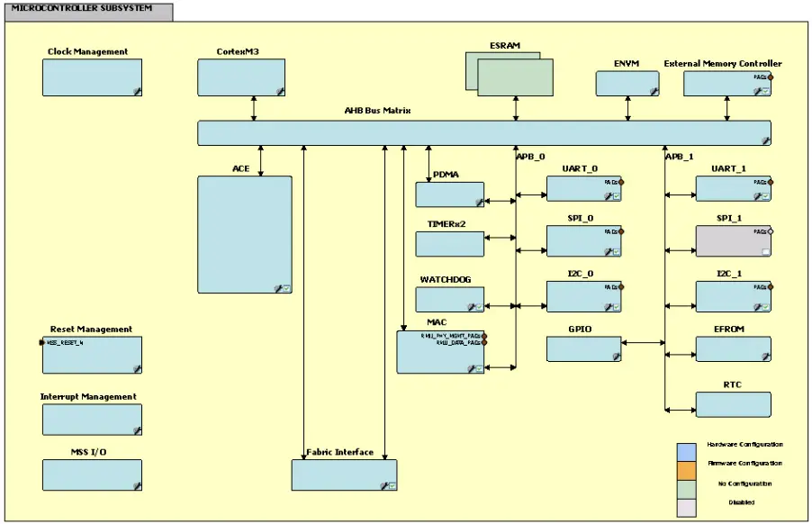Open the WATCHDOG wrench configuration icon

point(471,304)
